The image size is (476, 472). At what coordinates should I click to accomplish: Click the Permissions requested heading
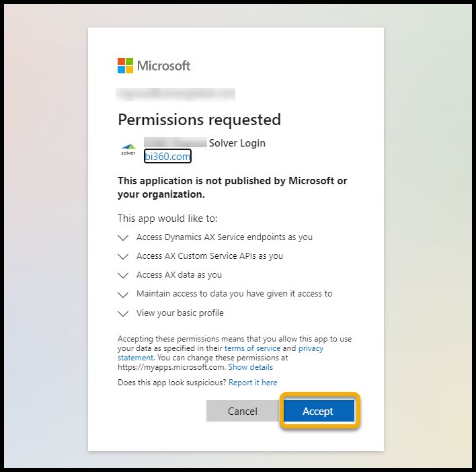pos(199,120)
